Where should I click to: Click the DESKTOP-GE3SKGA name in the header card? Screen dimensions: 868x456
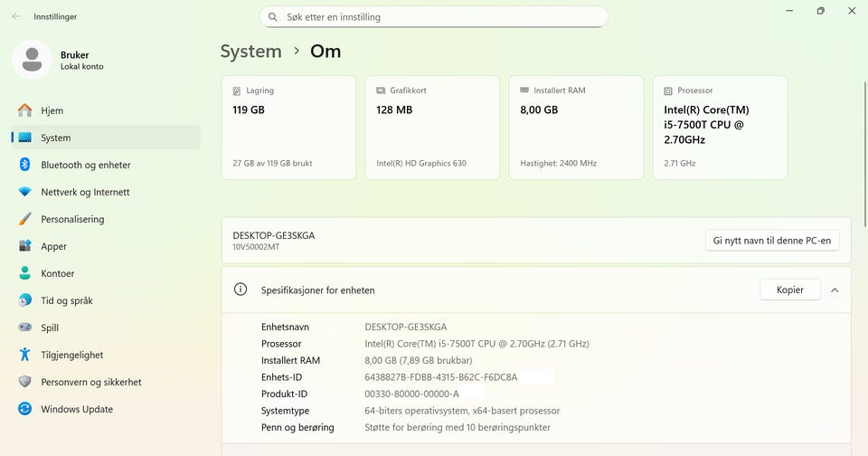click(x=273, y=235)
